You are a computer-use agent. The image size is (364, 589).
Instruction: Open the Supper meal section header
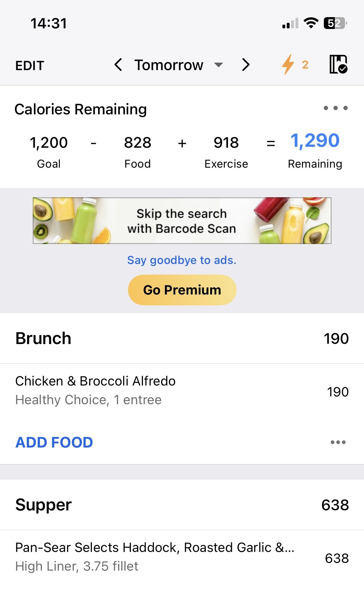182,505
